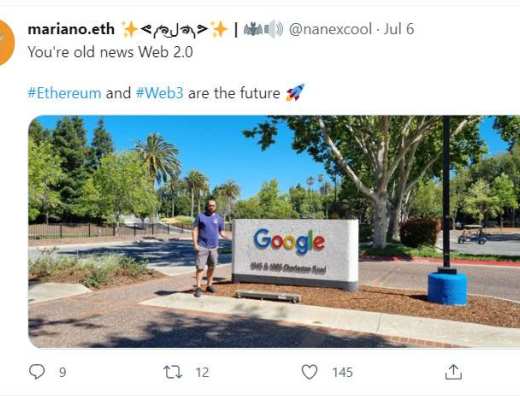Click the rocket emoji in the tweet
The width and height of the screenshot is (520, 400).
[x=295, y=93]
